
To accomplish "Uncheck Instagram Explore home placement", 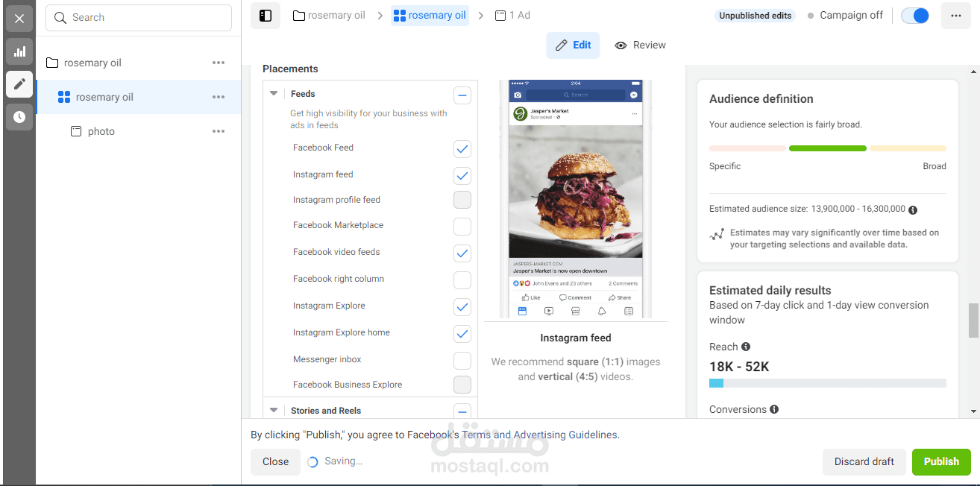I will pyautogui.click(x=462, y=334).
